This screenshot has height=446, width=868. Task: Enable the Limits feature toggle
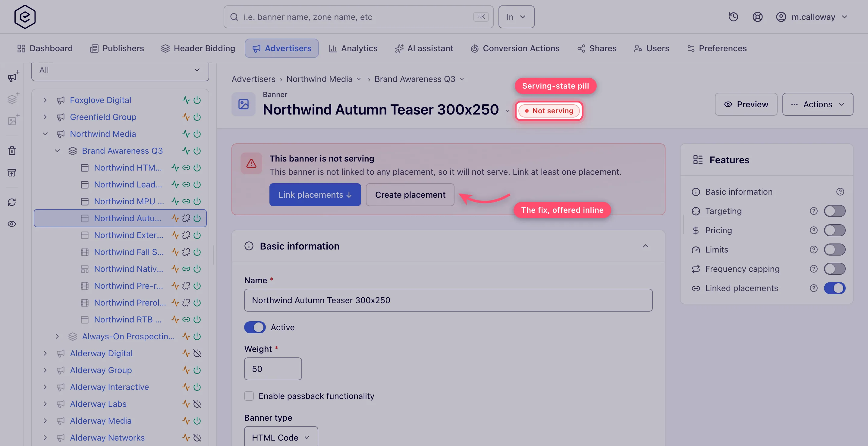tap(834, 250)
